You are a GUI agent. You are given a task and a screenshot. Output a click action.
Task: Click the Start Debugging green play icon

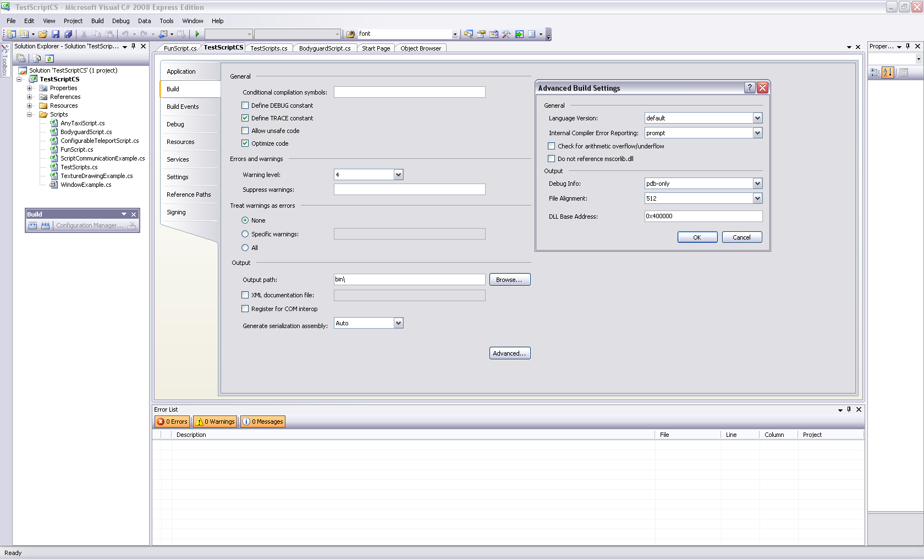197,34
